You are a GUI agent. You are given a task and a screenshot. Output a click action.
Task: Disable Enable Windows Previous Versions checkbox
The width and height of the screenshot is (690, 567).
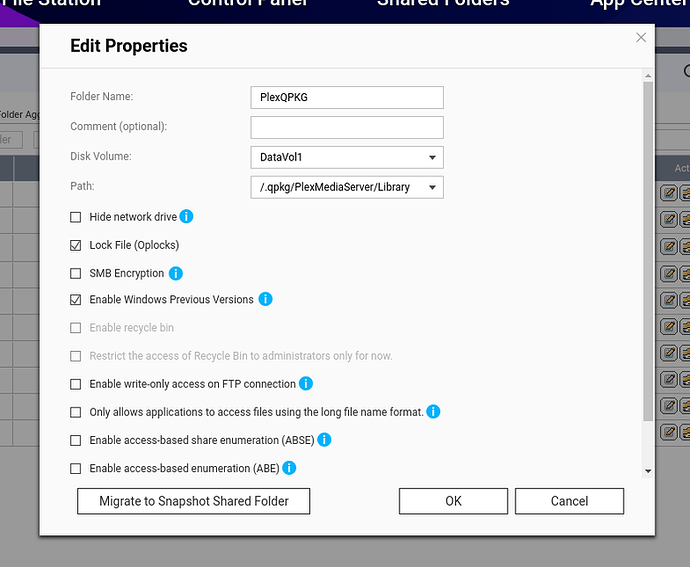(76, 300)
